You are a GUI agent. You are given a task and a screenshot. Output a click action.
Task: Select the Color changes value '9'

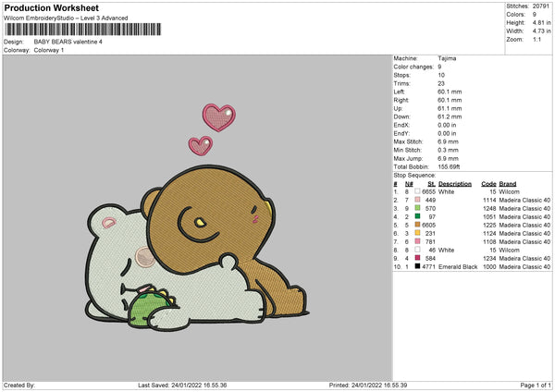click(439, 67)
